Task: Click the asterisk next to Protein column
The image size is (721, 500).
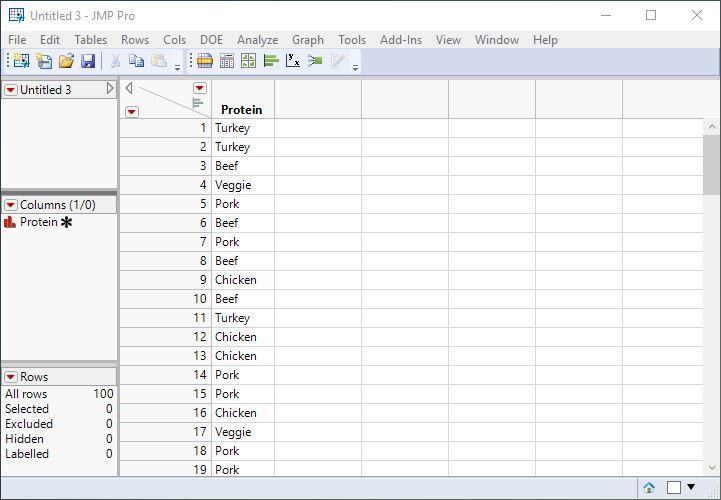Action: click(67, 223)
